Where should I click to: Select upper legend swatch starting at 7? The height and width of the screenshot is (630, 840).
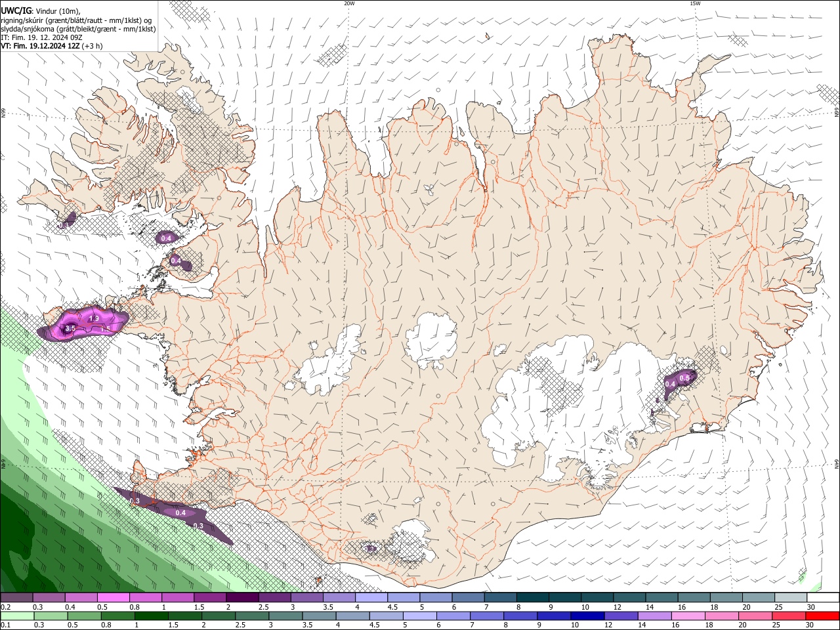click(500, 597)
